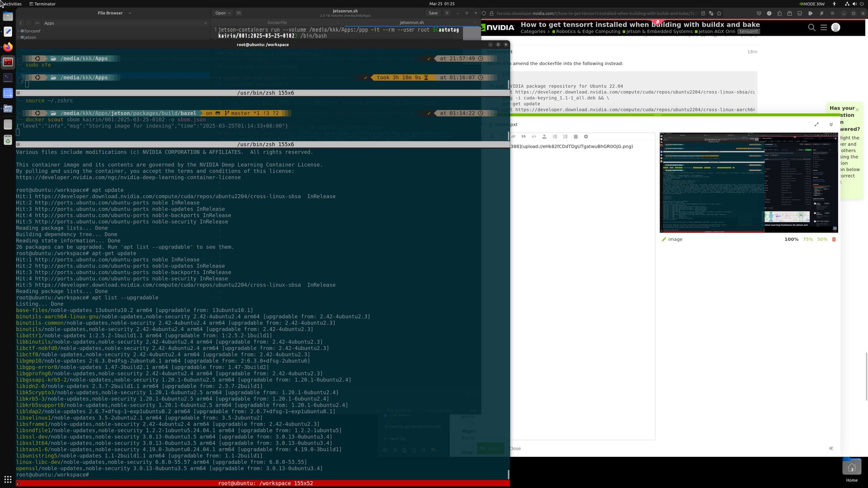This screenshot has height=488, width=868.
Task: Toggle the accessibility menu in top bar
Action: [834, 4]
